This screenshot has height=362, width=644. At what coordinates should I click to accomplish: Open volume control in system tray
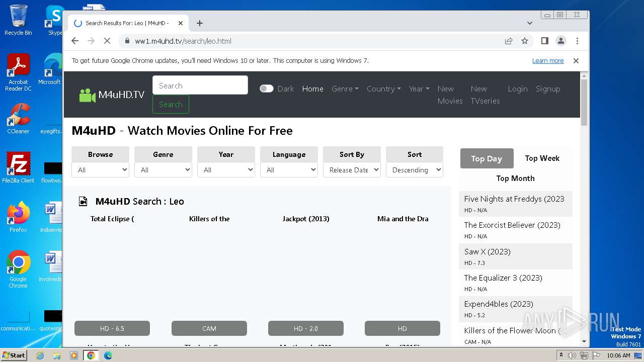tap(572, 355)
